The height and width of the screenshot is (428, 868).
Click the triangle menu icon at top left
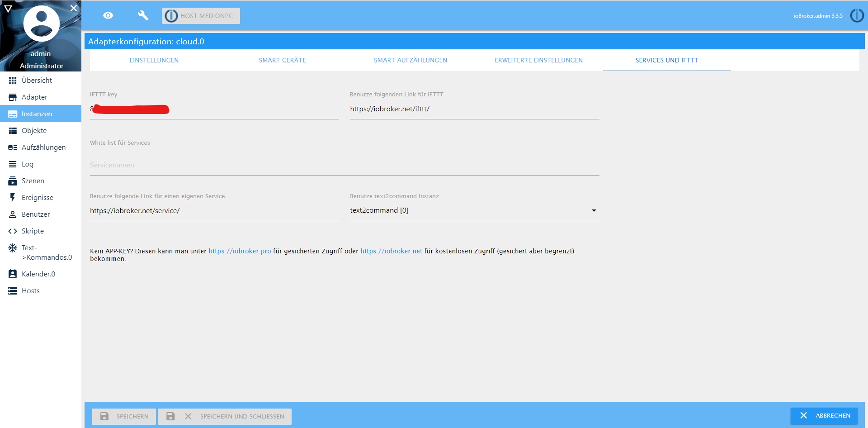[8, 9]
